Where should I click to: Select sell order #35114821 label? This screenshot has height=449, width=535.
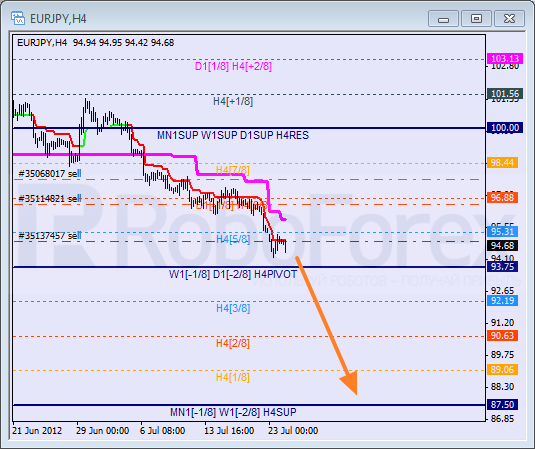pos(50,199)
